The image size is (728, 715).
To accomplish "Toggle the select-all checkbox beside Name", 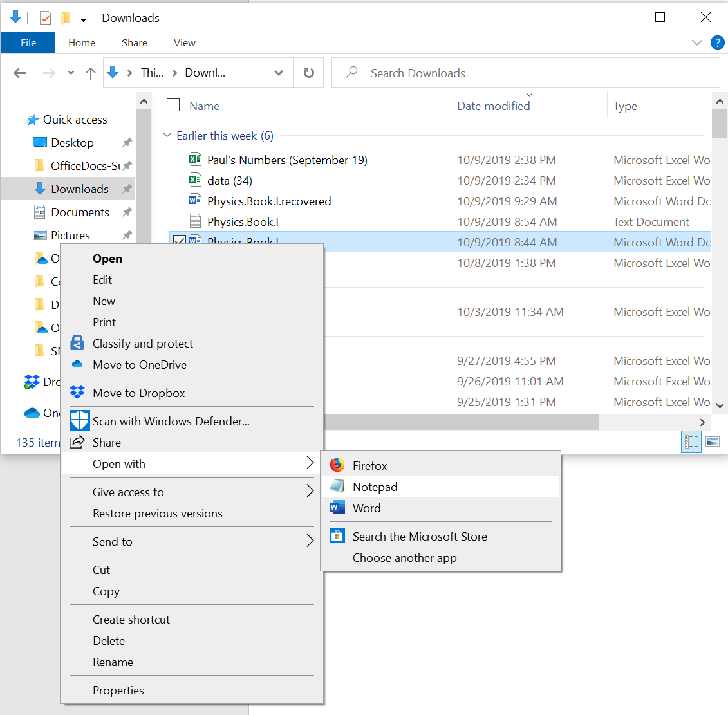I will pos(173,106).
